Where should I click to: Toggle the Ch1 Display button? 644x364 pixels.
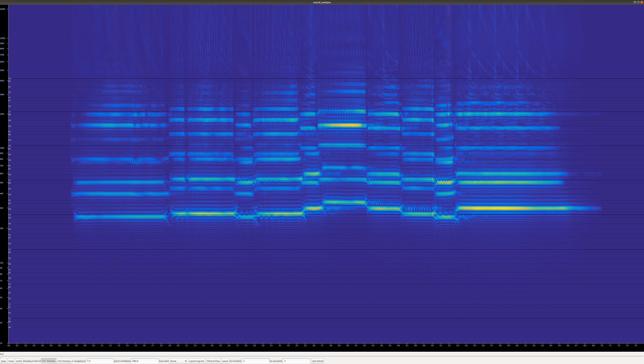(48, 361)
